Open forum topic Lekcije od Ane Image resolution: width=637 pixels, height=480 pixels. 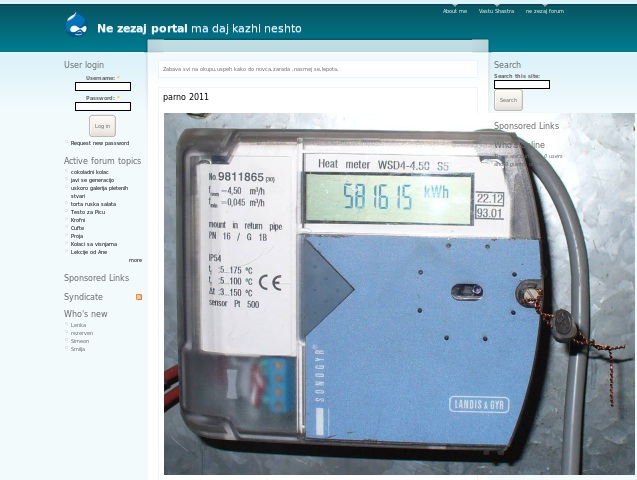pyautogui.click(x=89, y=252)
